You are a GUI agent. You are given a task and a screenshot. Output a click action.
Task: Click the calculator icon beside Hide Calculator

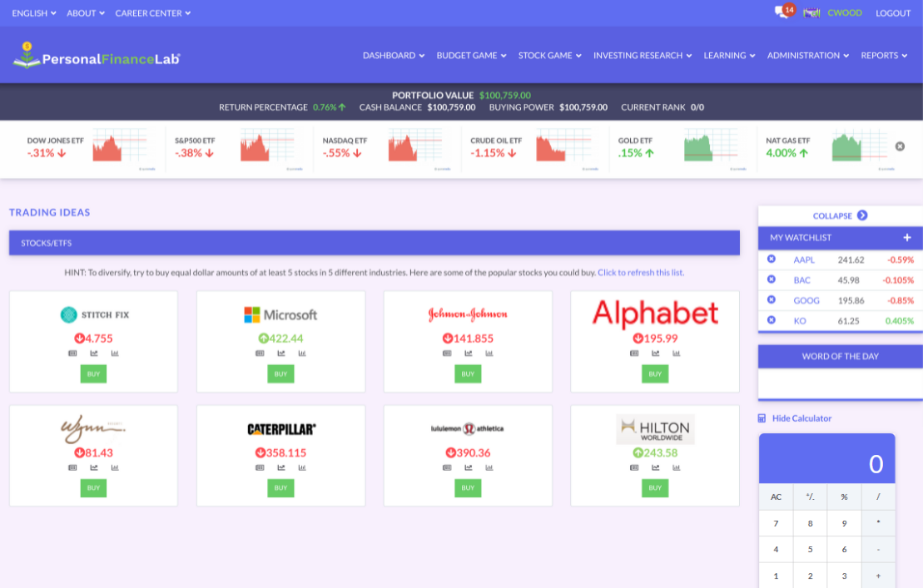[x=762, y=418]
